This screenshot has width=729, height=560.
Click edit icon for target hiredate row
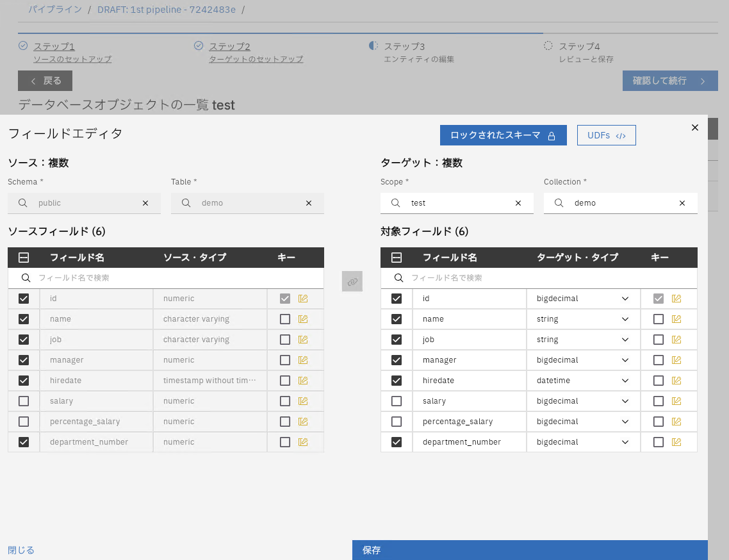tap(676, 381)
